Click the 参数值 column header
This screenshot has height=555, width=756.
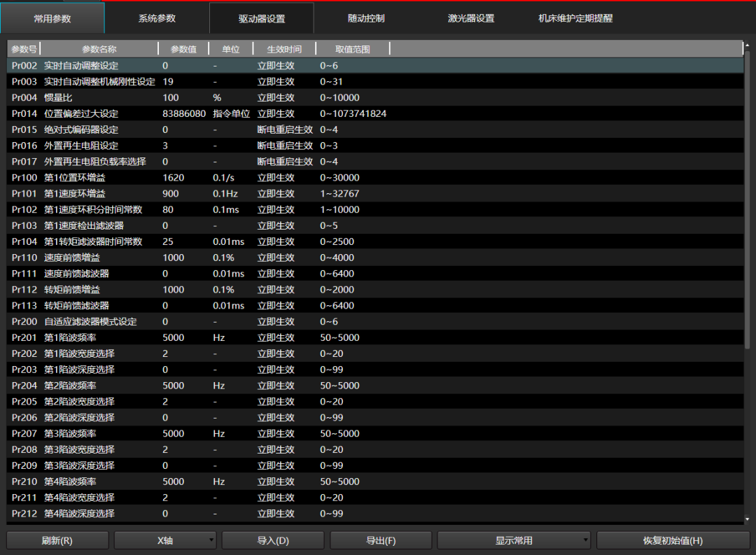pyautogui.click(x=183, y=49)
